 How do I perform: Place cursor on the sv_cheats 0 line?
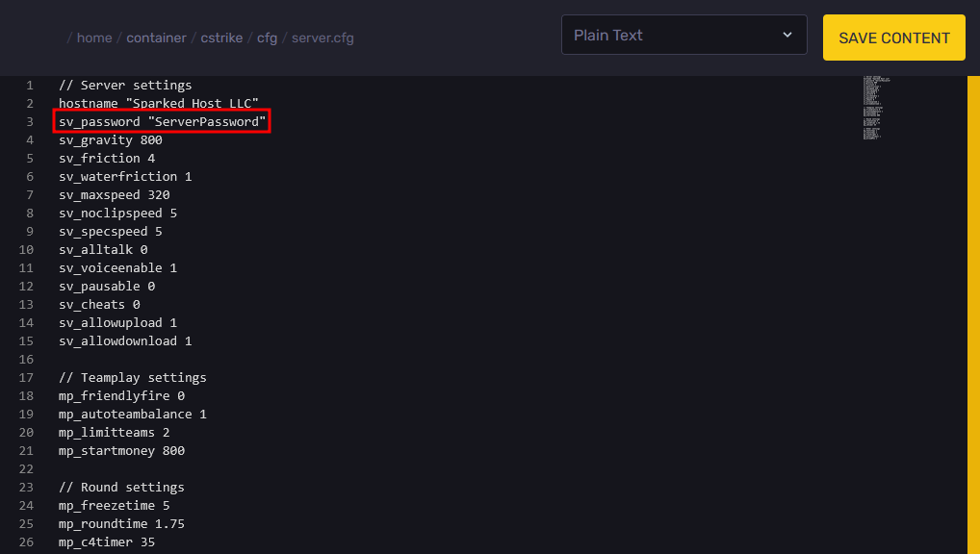click(99, 305)
